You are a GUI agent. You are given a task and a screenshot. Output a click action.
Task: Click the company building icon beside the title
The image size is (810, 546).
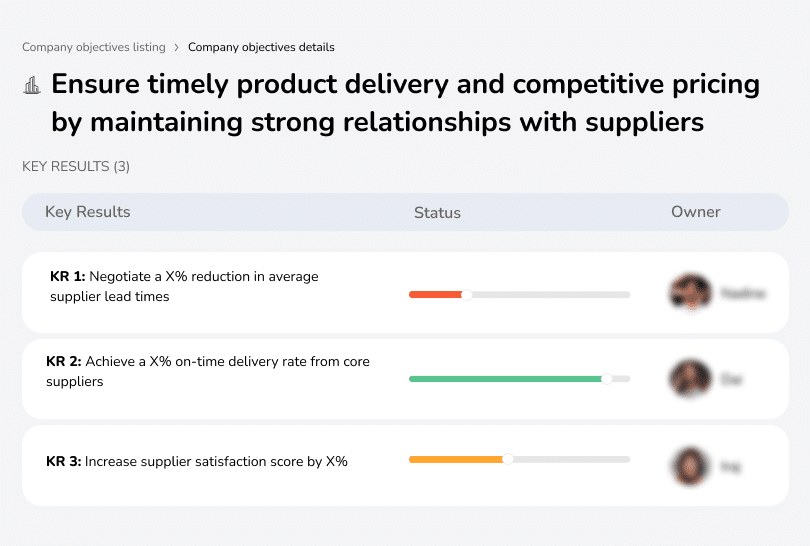tap(32, 86)
